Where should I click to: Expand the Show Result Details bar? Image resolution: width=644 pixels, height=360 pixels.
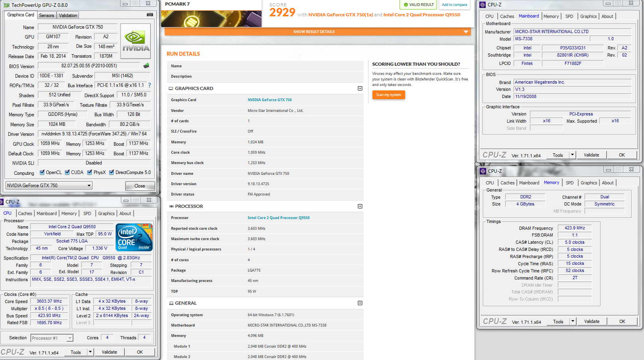[x=317, y=31]
